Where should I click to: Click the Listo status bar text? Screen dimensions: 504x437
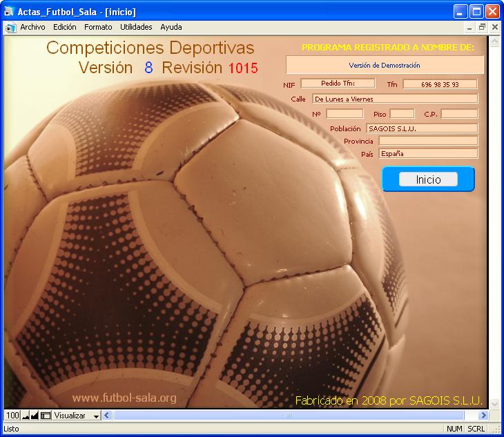coord(11,429)
